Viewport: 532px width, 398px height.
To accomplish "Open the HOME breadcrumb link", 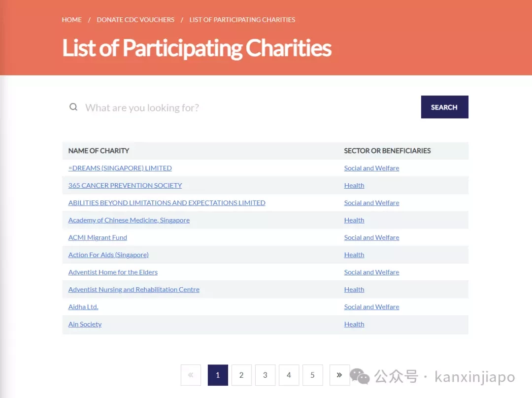I will [72, 20].
